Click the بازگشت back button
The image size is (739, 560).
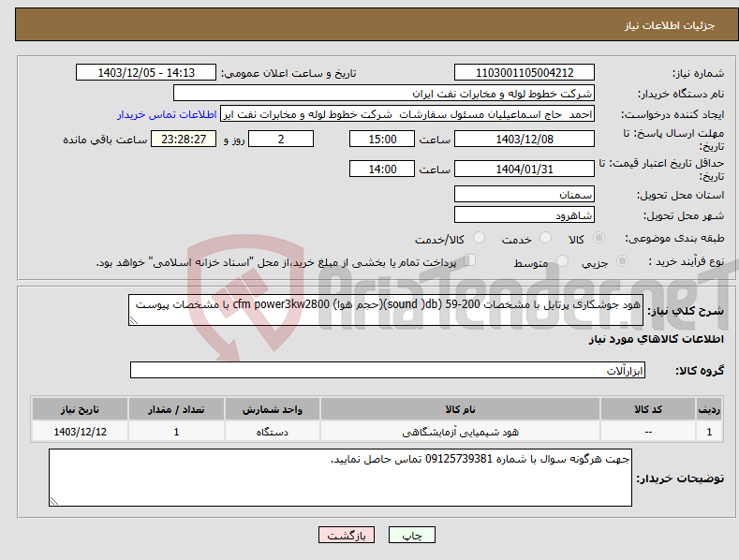pos(347,535)
